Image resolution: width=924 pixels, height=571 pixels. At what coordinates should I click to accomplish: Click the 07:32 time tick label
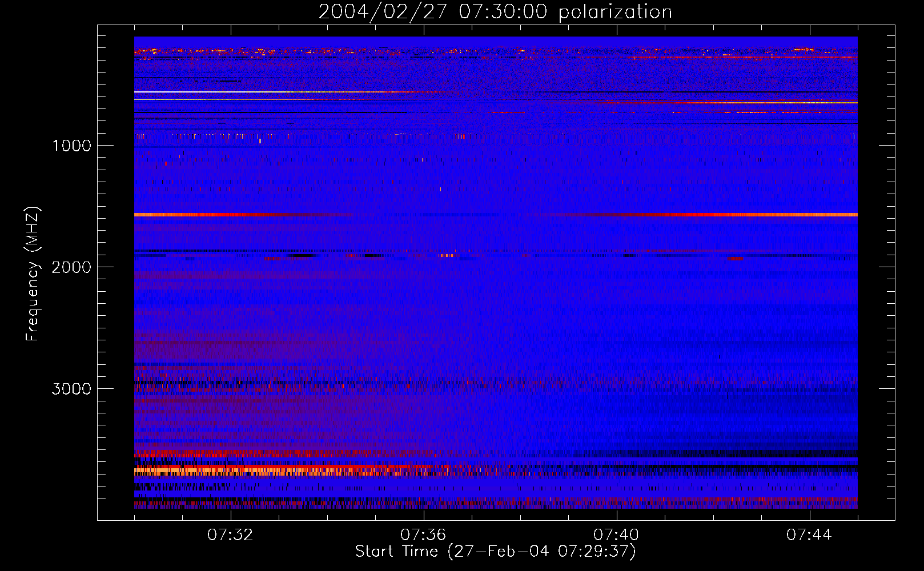[x=230, y=535]
